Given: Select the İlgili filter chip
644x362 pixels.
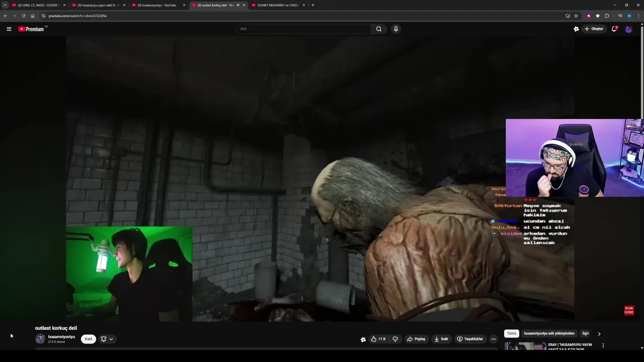Looking at the screenshot, I should pos(586,333).
